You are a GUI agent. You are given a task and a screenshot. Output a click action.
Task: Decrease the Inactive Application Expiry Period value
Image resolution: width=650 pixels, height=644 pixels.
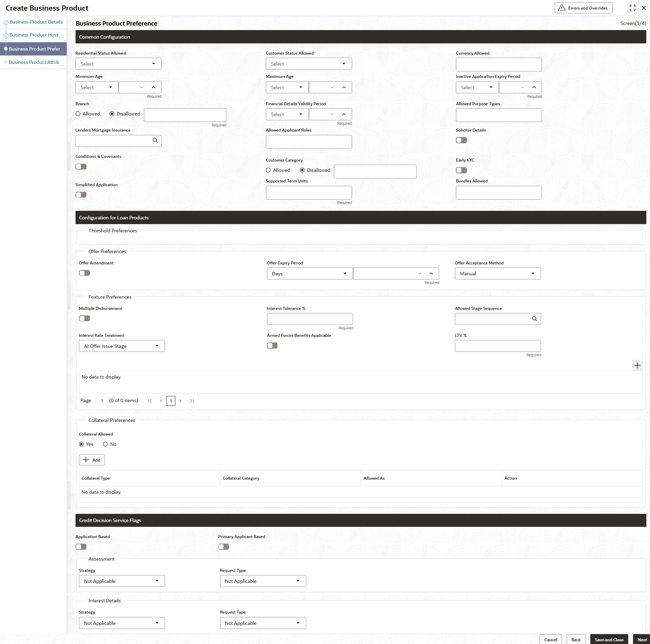[522, 87]
